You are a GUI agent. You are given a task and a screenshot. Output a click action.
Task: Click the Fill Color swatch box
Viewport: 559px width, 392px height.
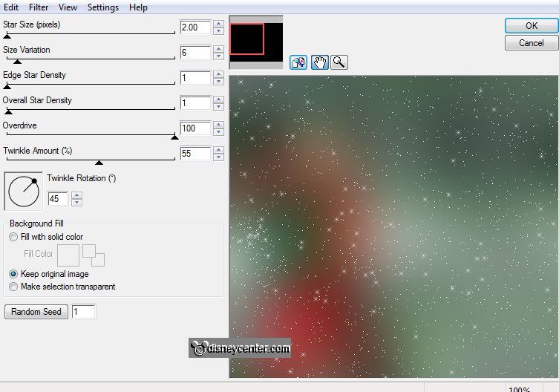pyautogui.click(x=68, y=255)
